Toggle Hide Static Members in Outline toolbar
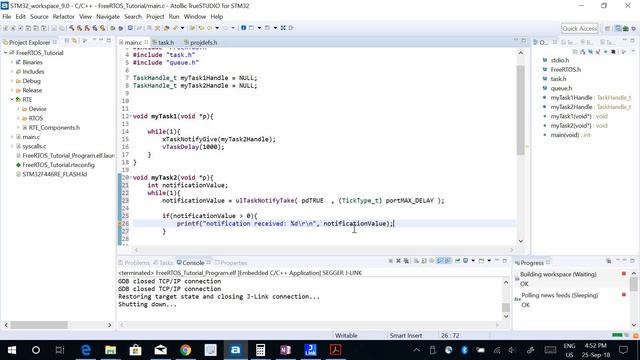The image size is (640, 360). click(x=598, y=52)
